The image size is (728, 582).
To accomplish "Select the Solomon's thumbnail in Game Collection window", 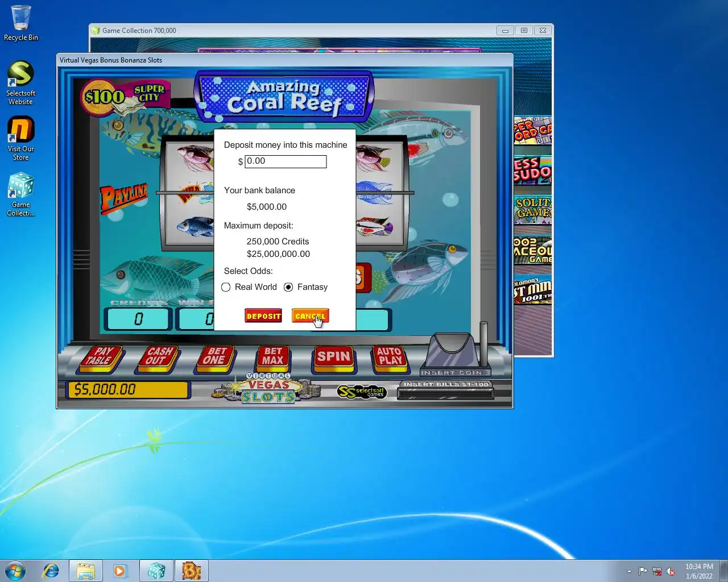I will tap(532, 290).
